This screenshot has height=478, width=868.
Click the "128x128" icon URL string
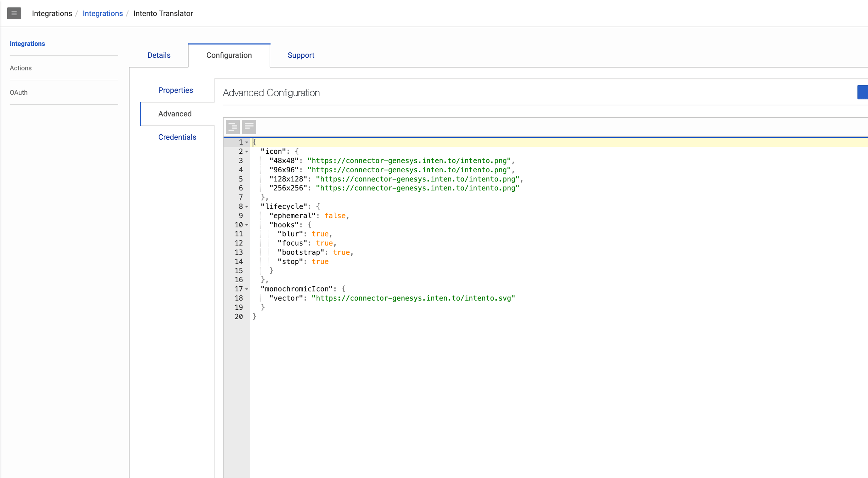click(418, 179)
